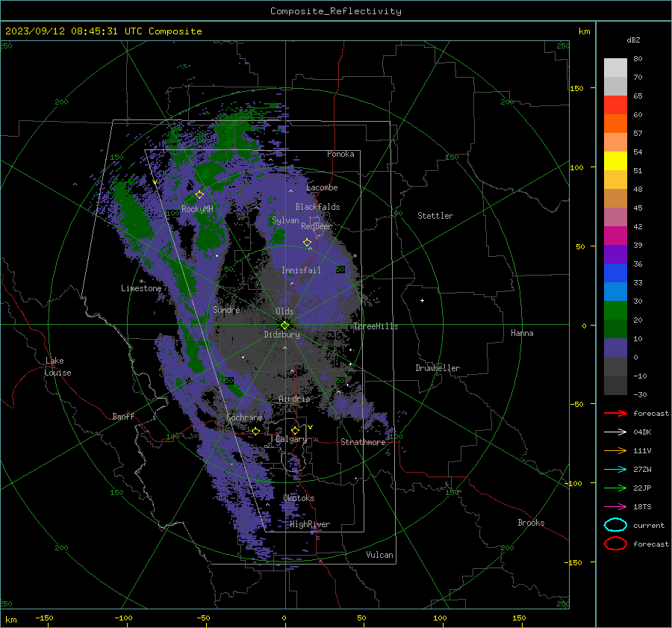Click the asterisk marker above Limestone
Screen dimensions: 672x628
click(x=141, y=282)
